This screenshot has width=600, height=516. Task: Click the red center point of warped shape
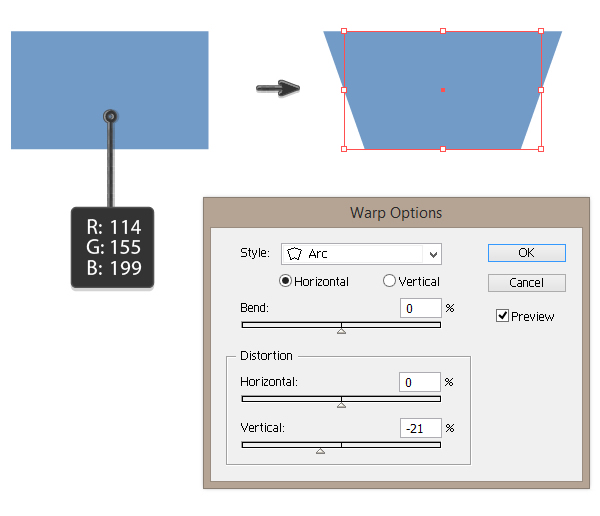(x=443, y=90)
